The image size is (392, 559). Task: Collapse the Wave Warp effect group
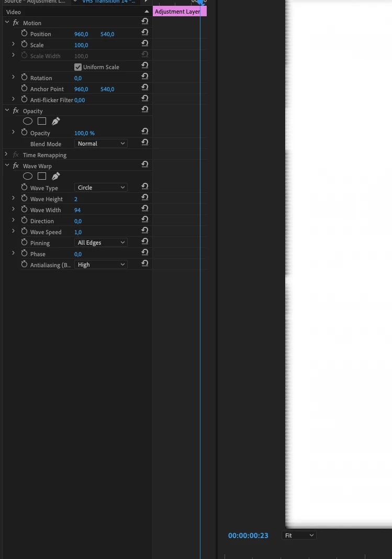(x=7, y=166)
